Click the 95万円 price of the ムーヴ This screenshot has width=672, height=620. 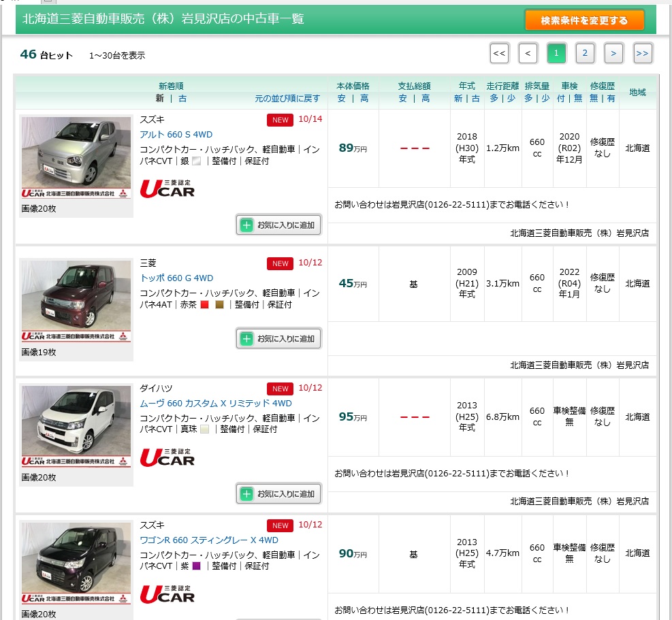[353, 417]
